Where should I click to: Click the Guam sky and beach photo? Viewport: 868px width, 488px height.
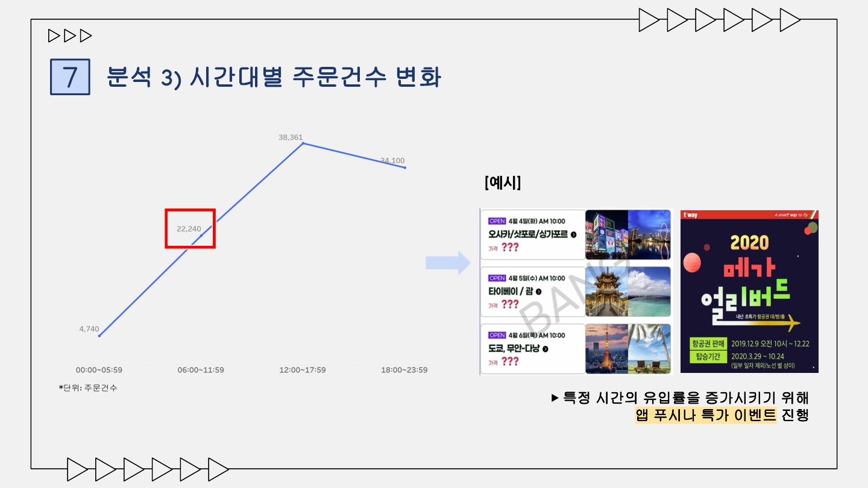click(x=649, y=292)
